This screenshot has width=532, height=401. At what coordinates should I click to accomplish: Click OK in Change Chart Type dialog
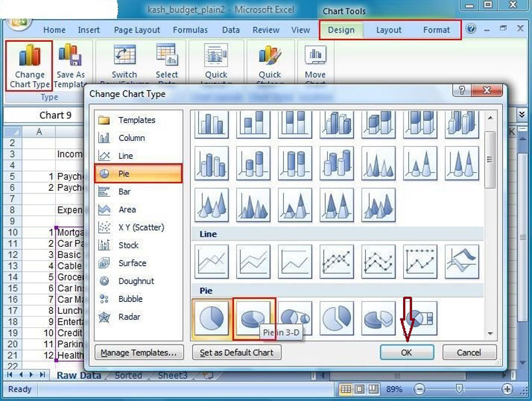point(407,352)
